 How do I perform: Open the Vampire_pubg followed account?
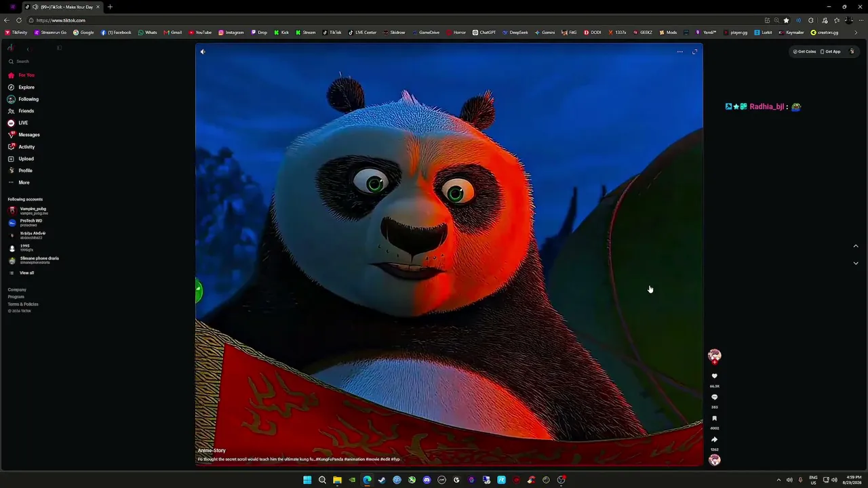click(28, 211)
